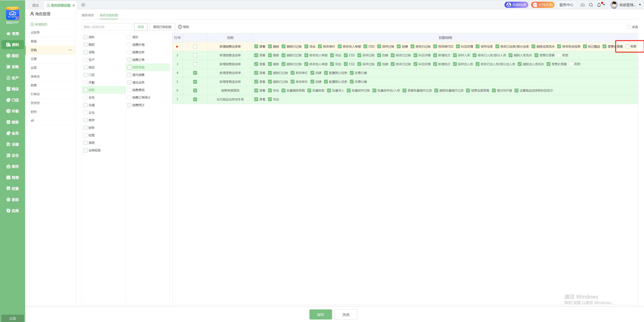Click the 保存 button
Screen dimensions: 644x322
coord(320,314)
